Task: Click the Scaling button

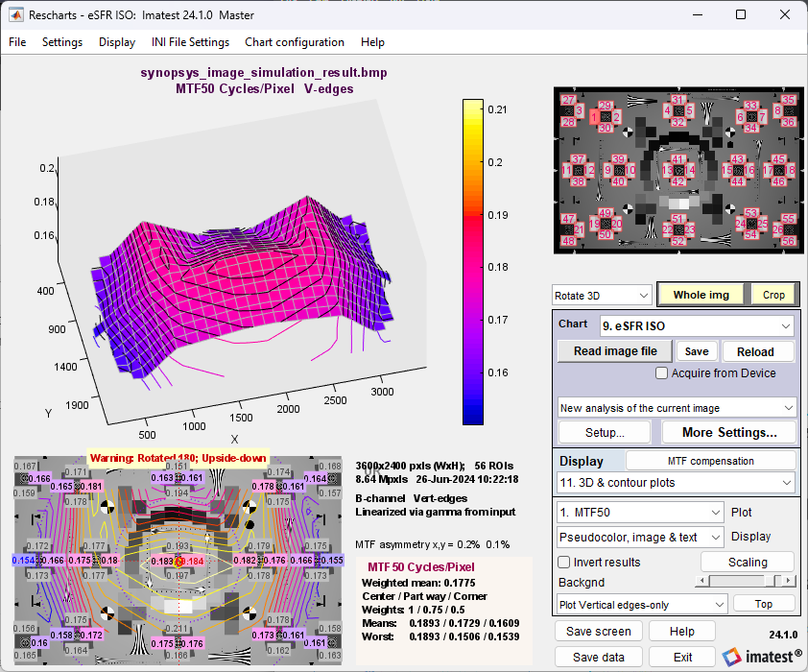Action: [x=748, y=563]
